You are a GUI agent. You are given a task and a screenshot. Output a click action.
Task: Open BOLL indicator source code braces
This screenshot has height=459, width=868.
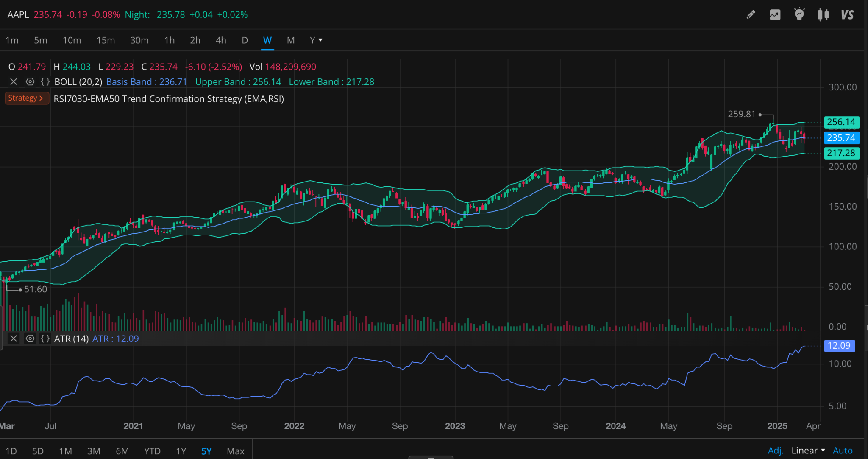coord(45,81)
